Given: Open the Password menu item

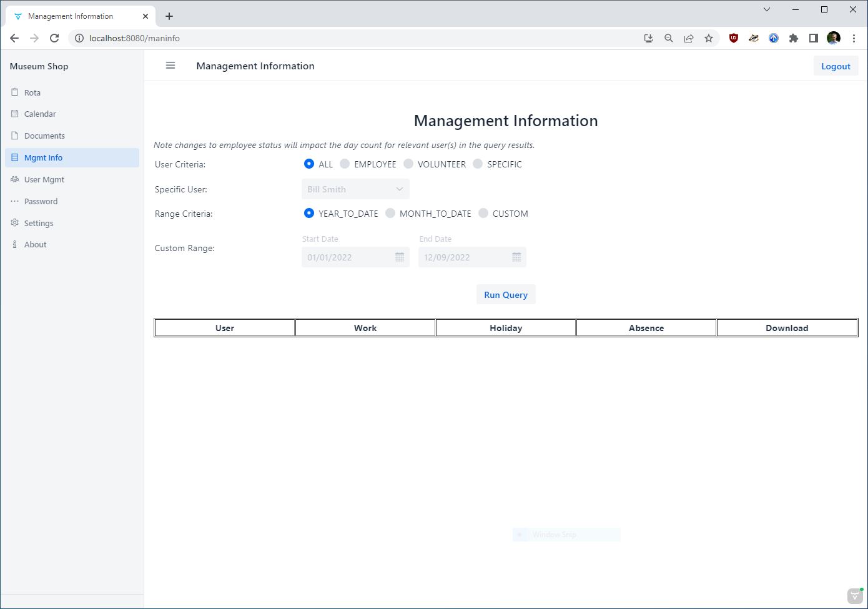Looking at the screenshot, I should click(72, 201).
